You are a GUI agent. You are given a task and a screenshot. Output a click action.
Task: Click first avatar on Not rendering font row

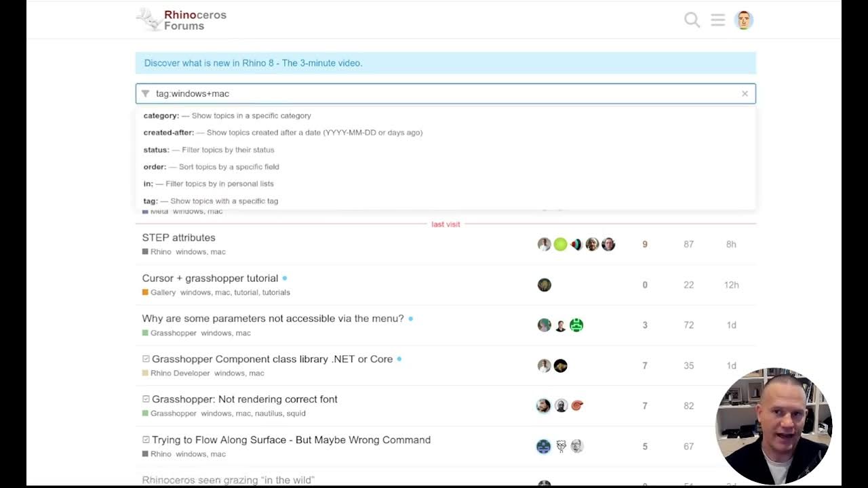543,406
